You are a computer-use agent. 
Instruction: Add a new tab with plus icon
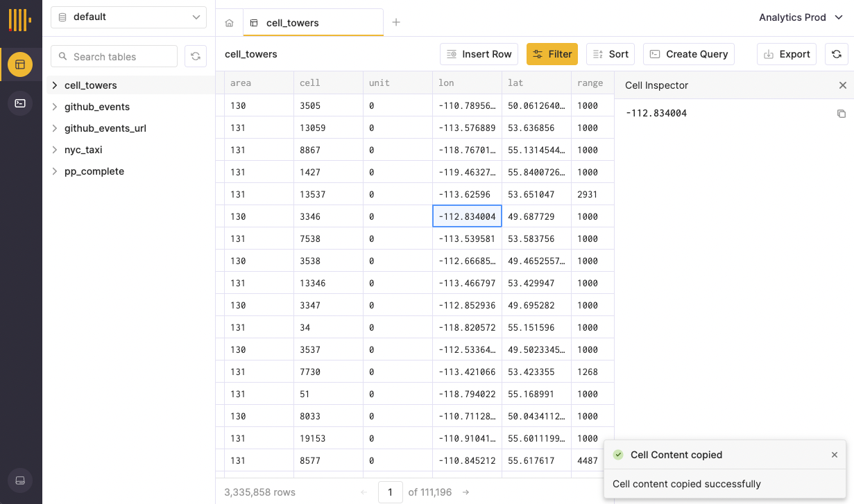point(396,22)
